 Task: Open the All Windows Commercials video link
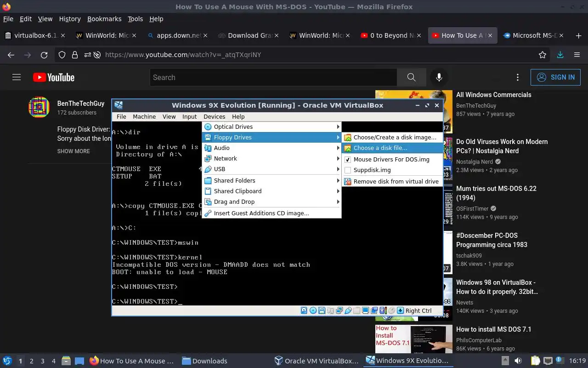click(x=493, y=95)
